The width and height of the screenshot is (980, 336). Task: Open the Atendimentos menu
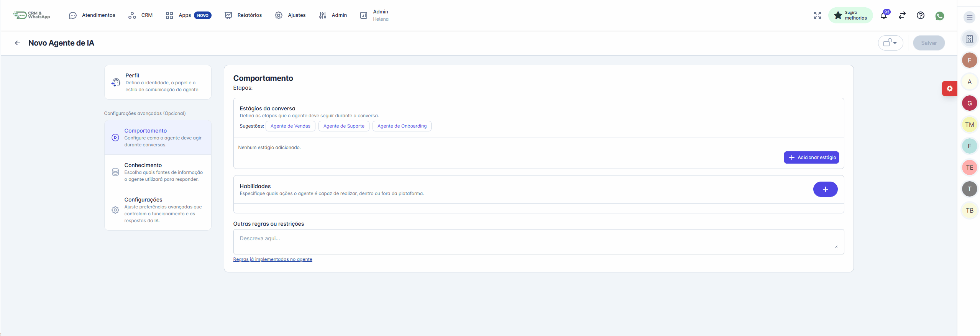tap(92, 15)
